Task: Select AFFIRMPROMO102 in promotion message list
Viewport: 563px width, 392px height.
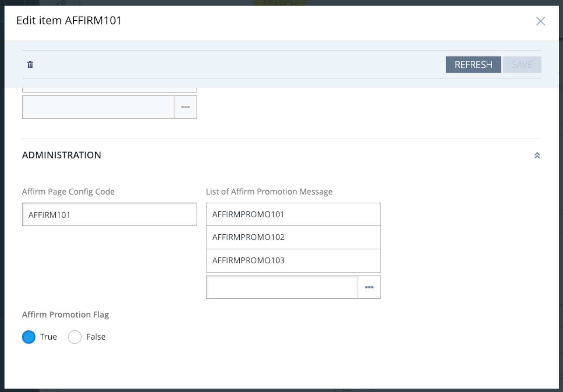Action: pos(293,237)
